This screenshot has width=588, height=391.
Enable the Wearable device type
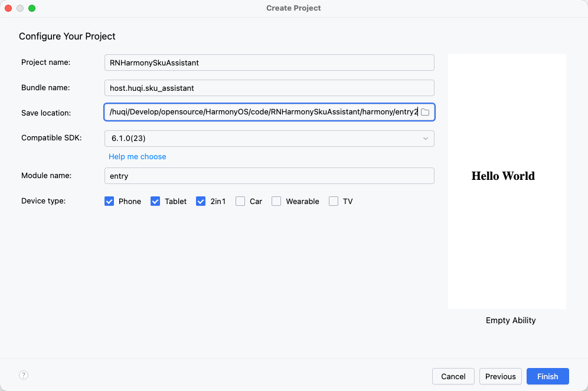276,201
